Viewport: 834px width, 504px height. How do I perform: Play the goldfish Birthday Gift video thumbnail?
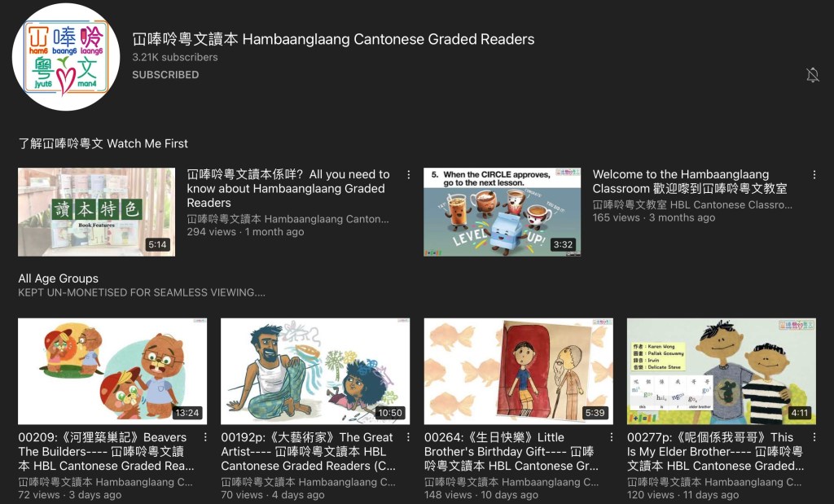pyautogui.click(x=518, y=370)
